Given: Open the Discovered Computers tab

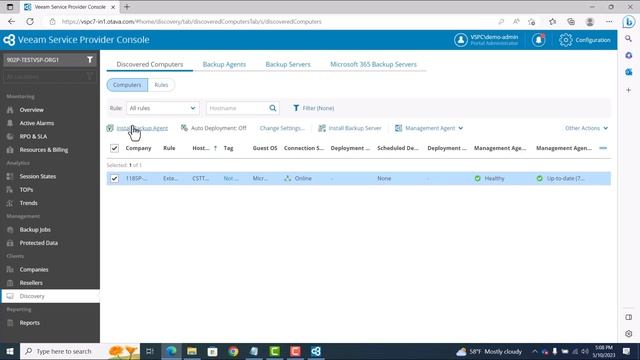Looking at the screenshot, I should [149, 64].
